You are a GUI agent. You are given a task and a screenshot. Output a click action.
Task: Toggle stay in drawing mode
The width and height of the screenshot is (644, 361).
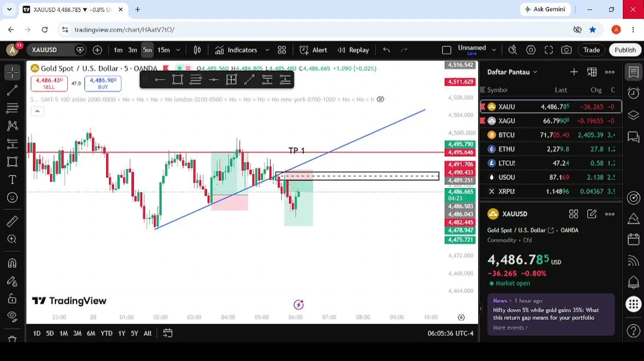(13, 281)
